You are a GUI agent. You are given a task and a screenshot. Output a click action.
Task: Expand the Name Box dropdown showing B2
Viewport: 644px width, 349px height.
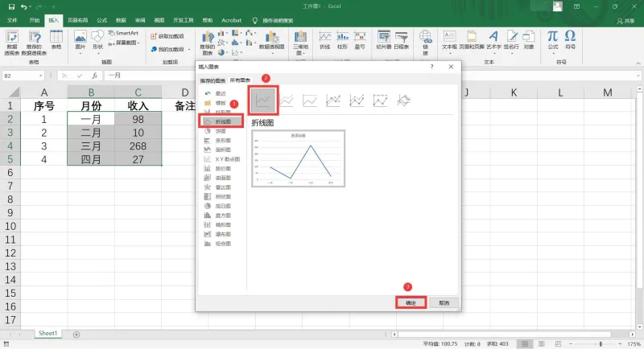[x=41, y=76]
